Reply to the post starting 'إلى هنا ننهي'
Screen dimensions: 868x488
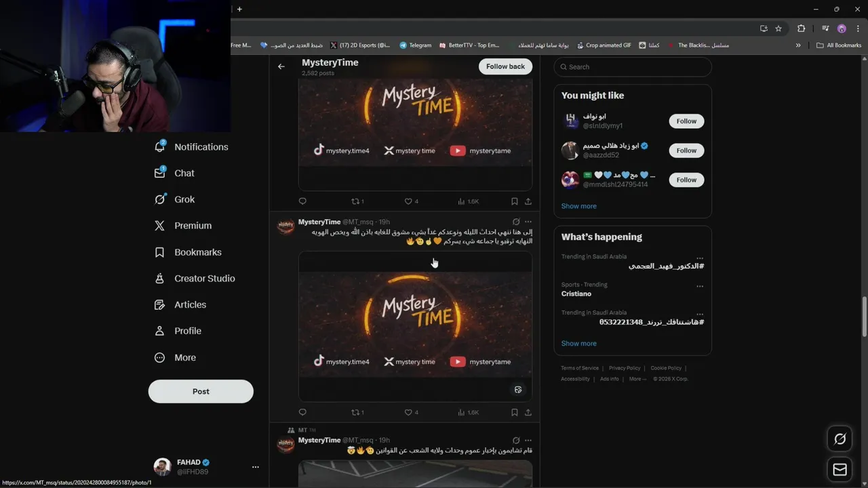point(302,412)
